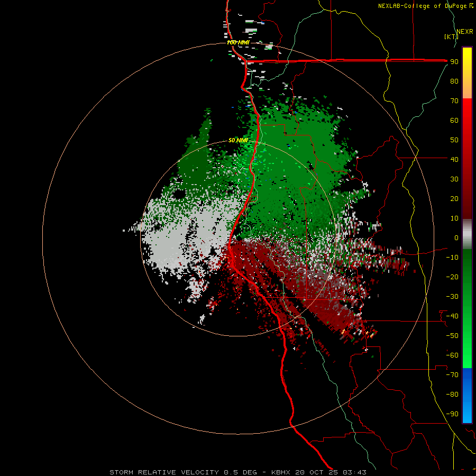The image size is (476, 476).
Task: Click the 50 value on velocity scale
Action: click(x=454, y=140)
